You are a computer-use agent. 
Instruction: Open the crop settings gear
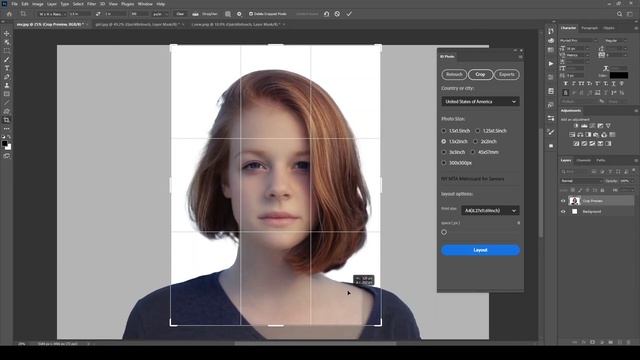[x=239, y=14]
